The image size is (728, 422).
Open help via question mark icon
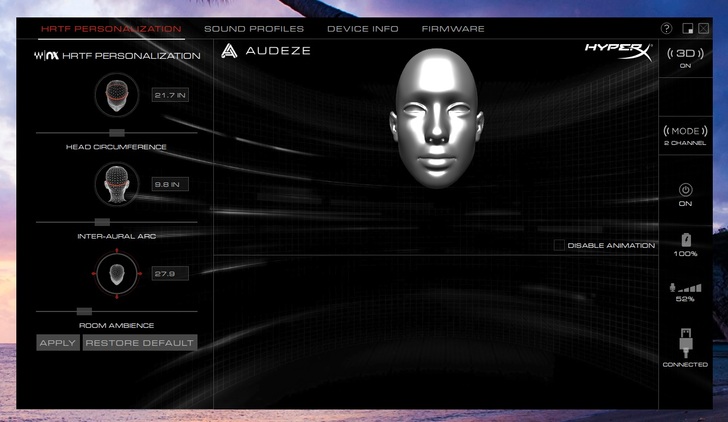point(667,29)
